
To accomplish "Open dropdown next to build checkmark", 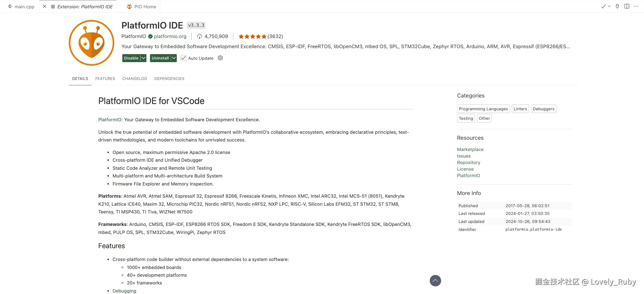I will click(x=609, y=6).
